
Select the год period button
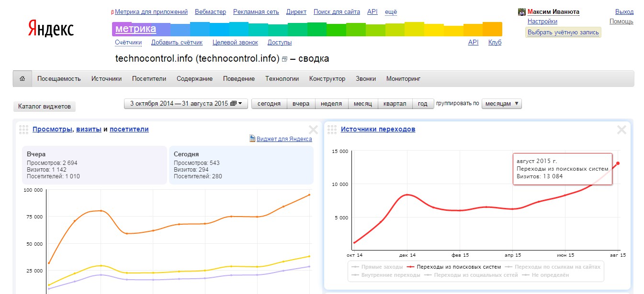point(423,104)
